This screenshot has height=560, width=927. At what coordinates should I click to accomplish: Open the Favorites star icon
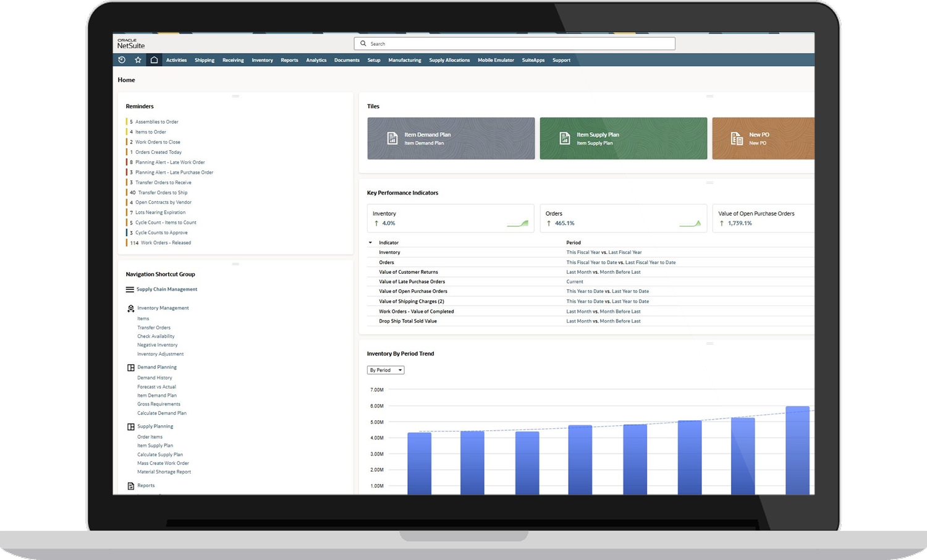click(x=137, y=59)
